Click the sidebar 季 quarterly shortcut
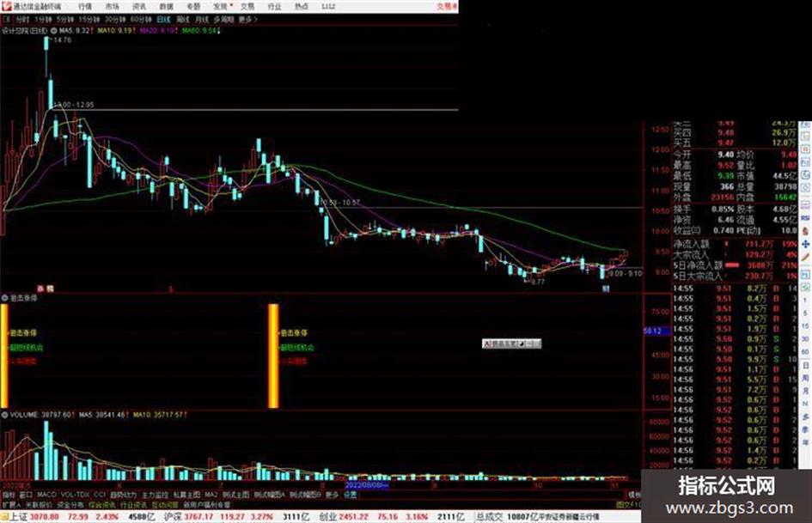The height and width of the screenshot is (523, 812). pos(805,429)
